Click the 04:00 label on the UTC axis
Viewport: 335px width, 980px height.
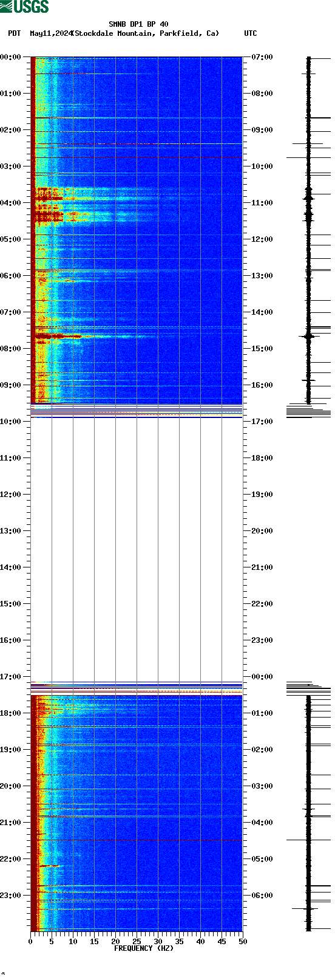click(262, 823)
